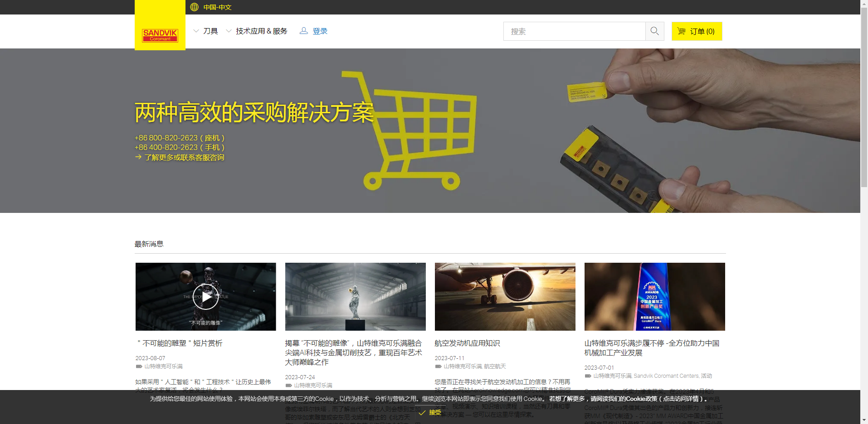Screen dimensions: 868x424
Task: Click the 登录 login link
Action: [320, 31]
